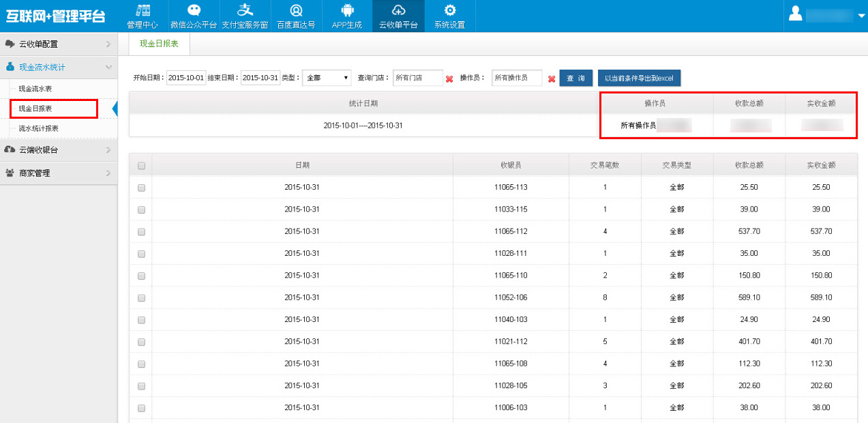This screenshot has height=423, width=868.
Task: Select the date range text 2015-10-01----2015-10-31
Action: 363,126
